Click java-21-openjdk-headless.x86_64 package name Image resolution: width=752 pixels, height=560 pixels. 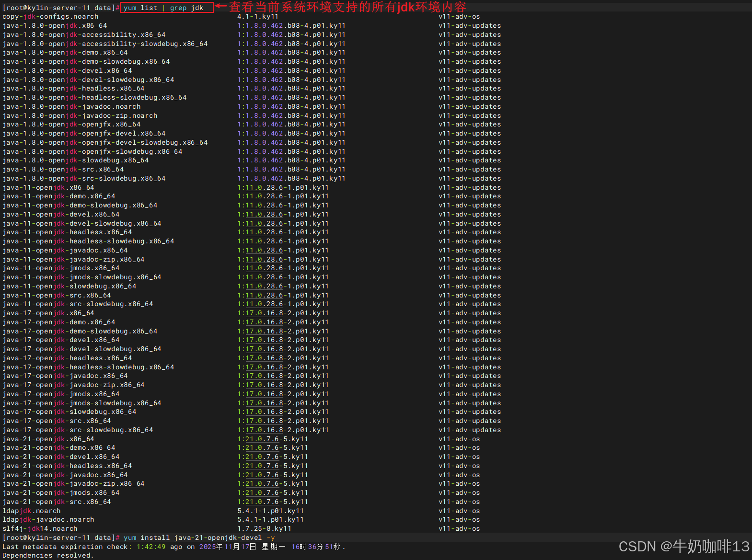pyautogui.click(x=67, y=466)
